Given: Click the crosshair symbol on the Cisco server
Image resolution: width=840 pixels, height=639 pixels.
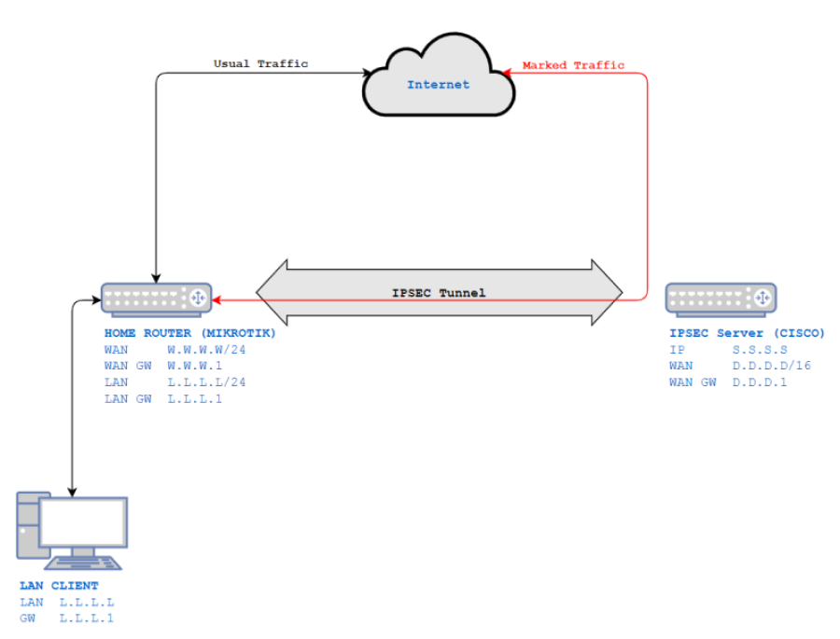Looking at the screenshot, I should [761, 299].
